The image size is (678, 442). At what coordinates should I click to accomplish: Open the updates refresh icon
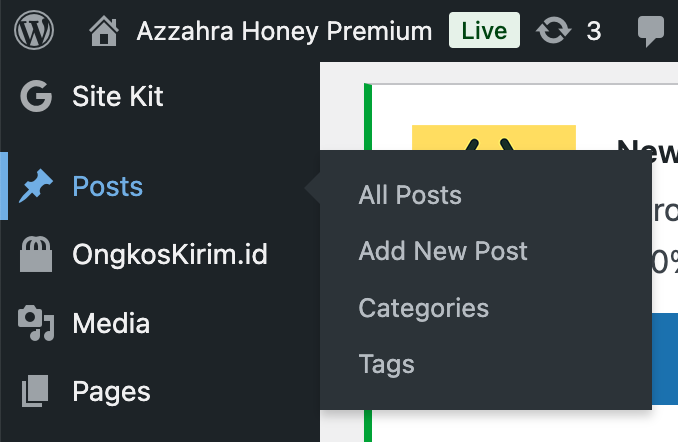552,31
